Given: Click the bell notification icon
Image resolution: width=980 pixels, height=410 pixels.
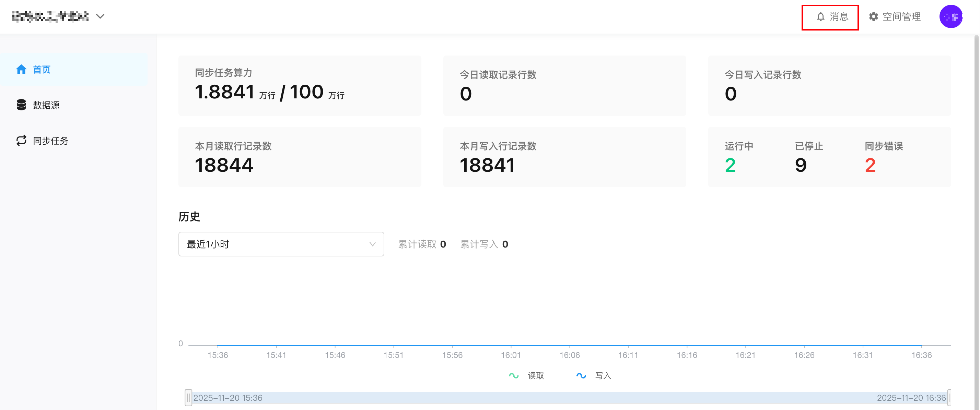Looking at the screenshot, I should pyautogui.click(x=820, y=17).
